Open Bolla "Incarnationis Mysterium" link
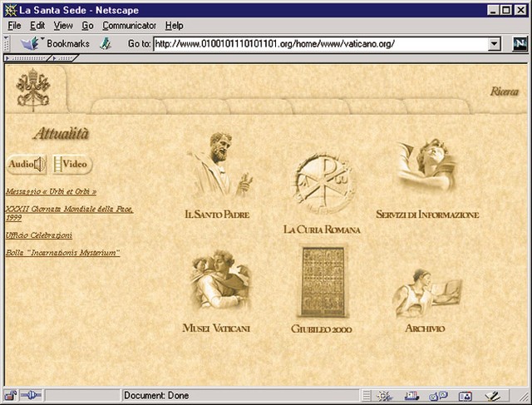This screenshot has width=532, height=405. tap(63, 253)
